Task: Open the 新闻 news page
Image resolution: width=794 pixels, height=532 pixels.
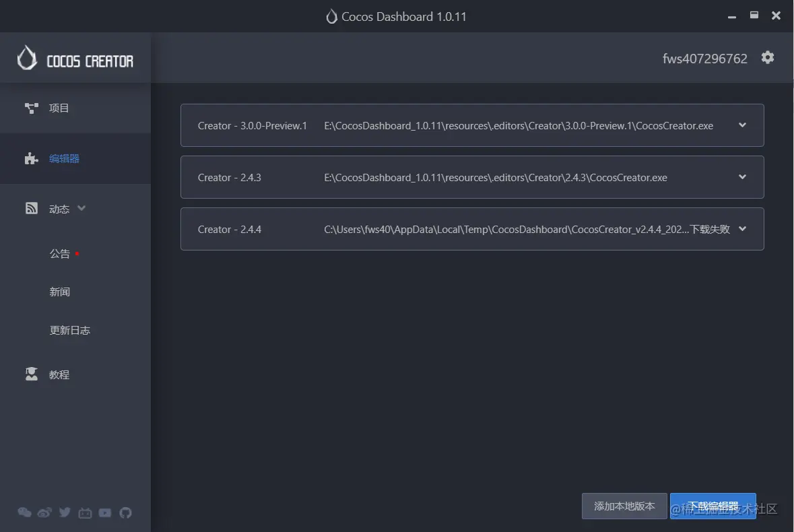Action: click(x=59, y=292)
